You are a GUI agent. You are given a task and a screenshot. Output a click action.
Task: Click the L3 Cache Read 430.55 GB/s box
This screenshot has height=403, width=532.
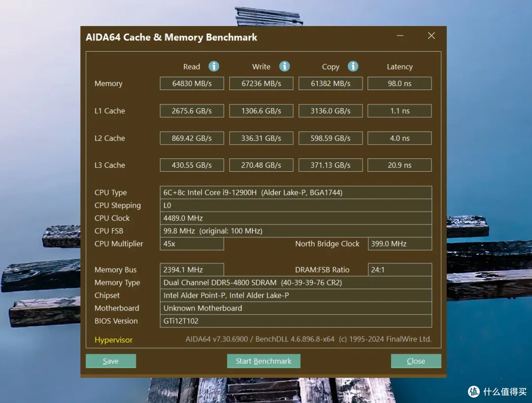tap(192, 165)
